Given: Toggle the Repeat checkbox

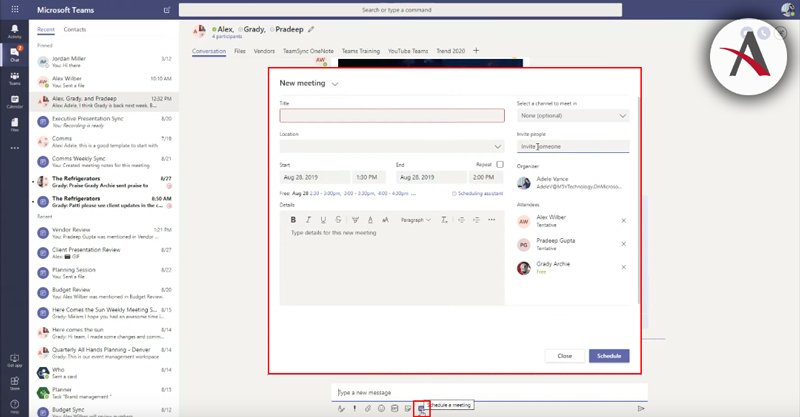Looking at the screenshot, I should pos(499,164).
